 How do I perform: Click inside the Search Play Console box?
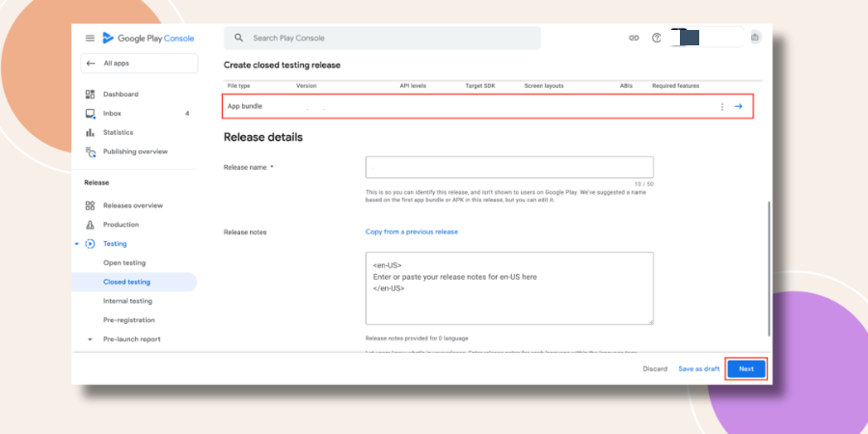coord(383,39)
